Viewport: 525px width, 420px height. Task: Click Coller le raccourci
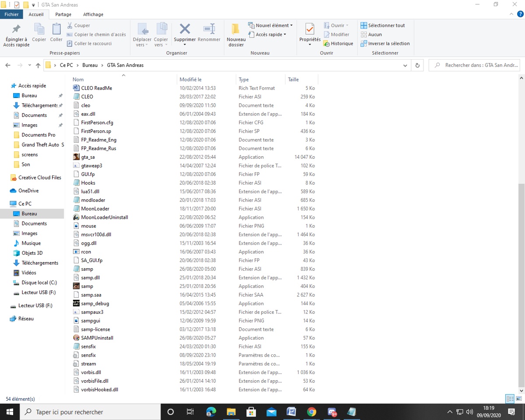click(x=89, y=43)
